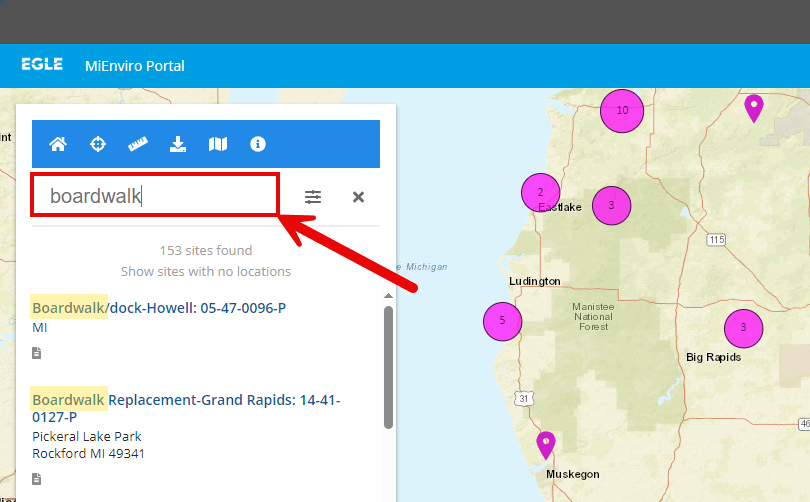Select the cluster marker labeled 2 near Eastlake

coord(540,192)
